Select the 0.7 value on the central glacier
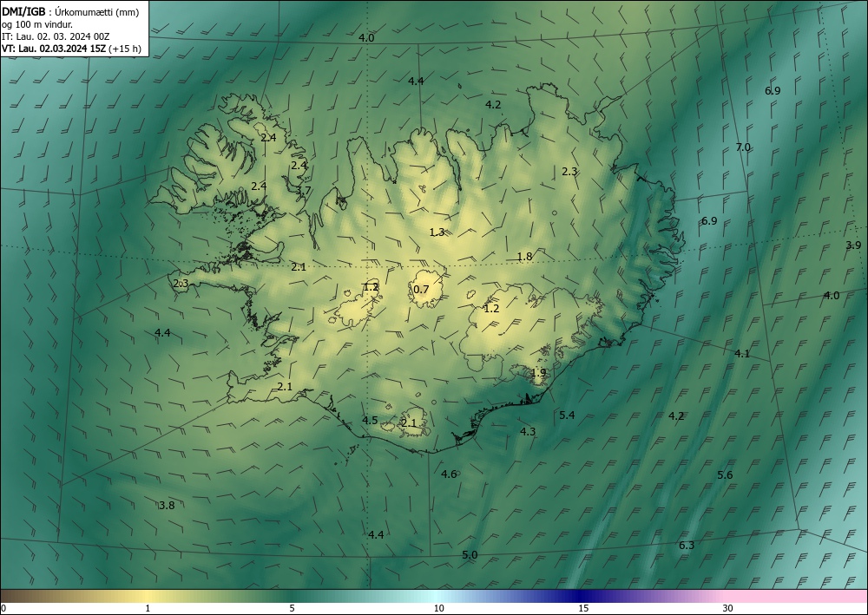This screenshot has width=868, height=615. point(421,289)
